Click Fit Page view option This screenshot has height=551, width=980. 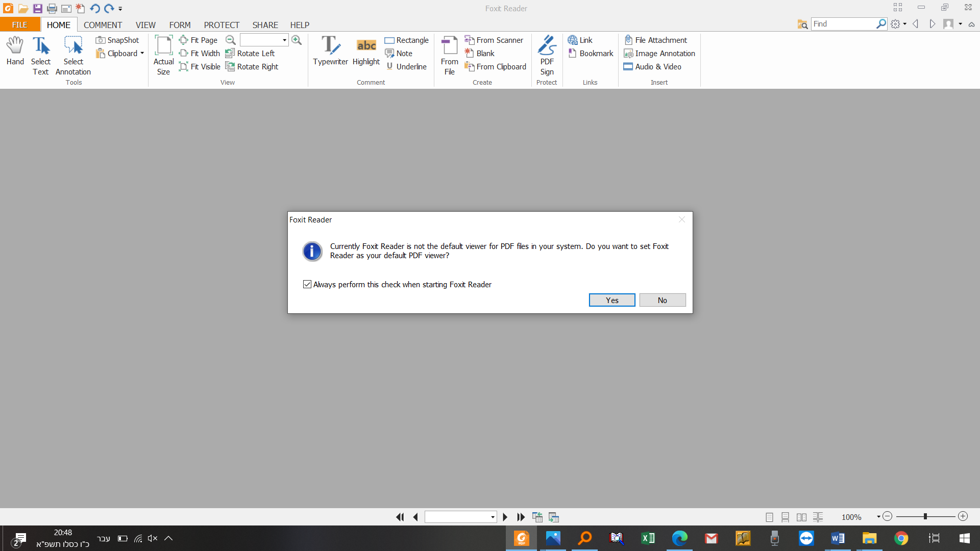[x=199, y=40]
